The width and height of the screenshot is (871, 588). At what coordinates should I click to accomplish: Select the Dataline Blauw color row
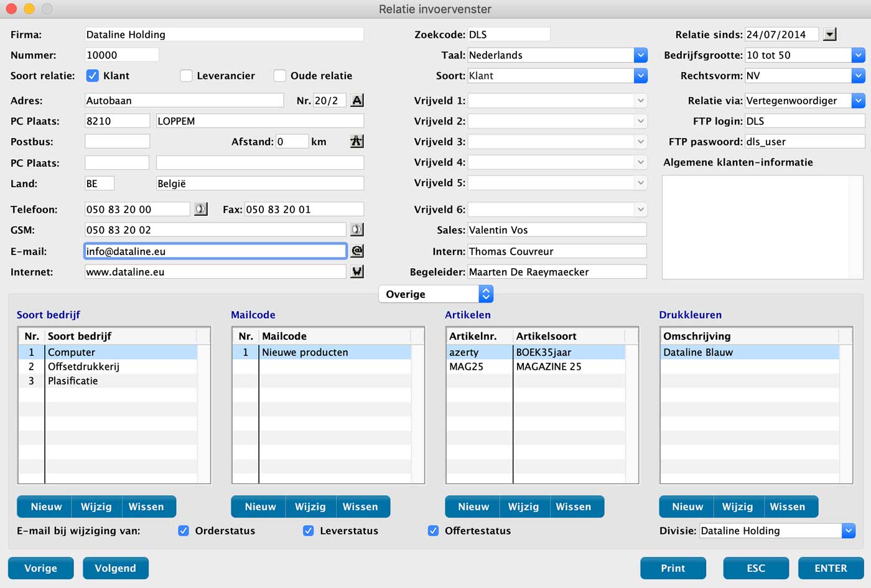pyautogui.click(x=750, y=352)
